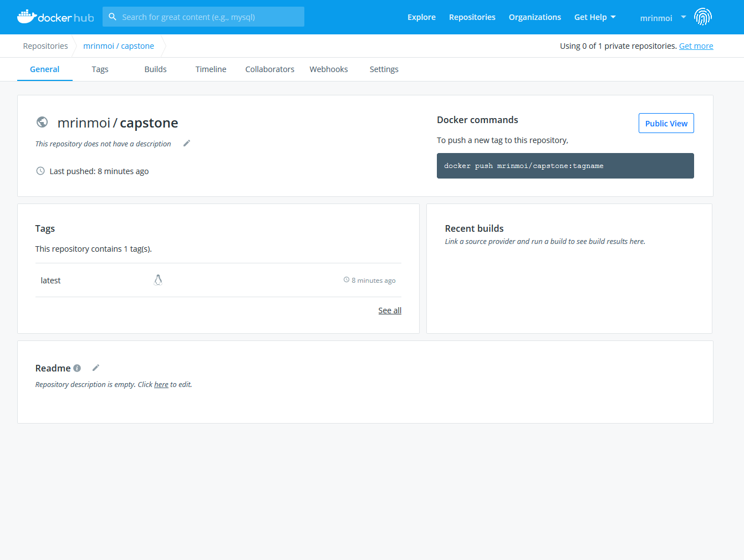Click the Docker Hub whale logo
The image size is (744, 560).
[55, 17]
